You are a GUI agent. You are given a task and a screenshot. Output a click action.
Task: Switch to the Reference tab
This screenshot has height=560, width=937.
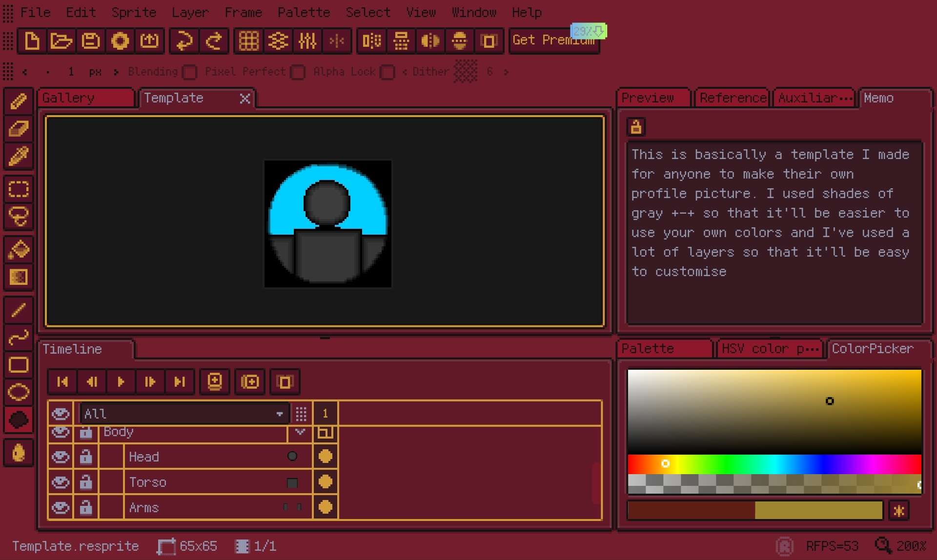(732, 98)
